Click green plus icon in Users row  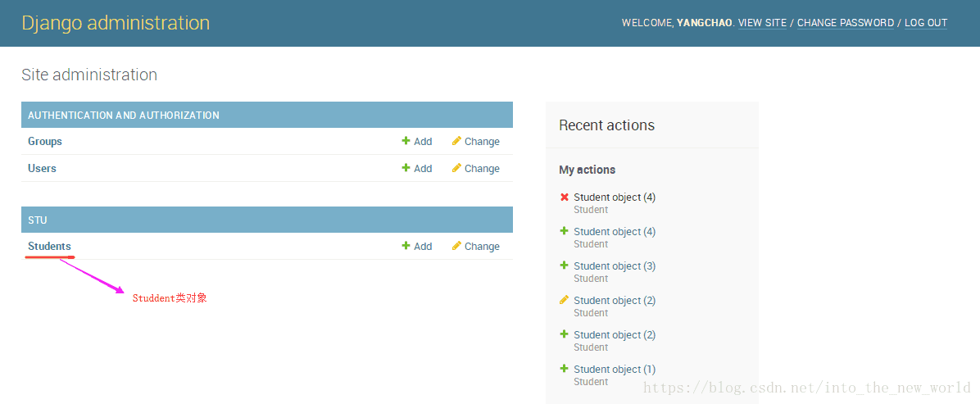click(406, 168)
